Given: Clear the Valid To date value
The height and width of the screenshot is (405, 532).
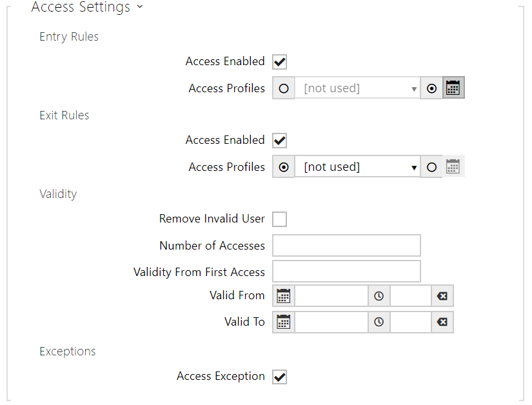Looking at the screenshot, I should (442, 322).
